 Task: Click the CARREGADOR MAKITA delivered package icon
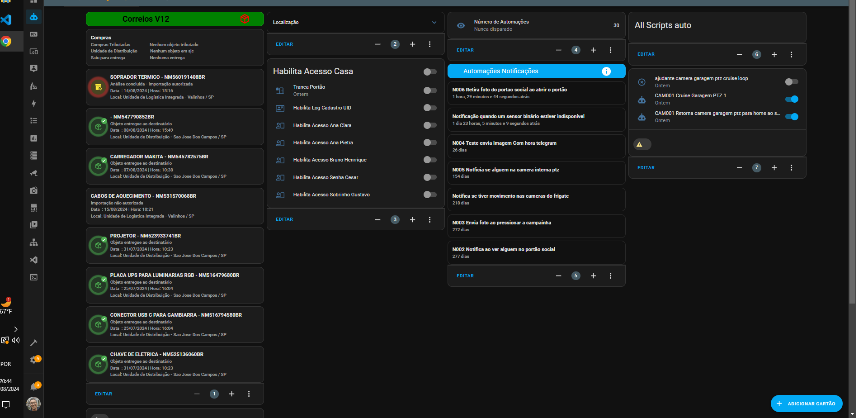[x=98, y=166]
